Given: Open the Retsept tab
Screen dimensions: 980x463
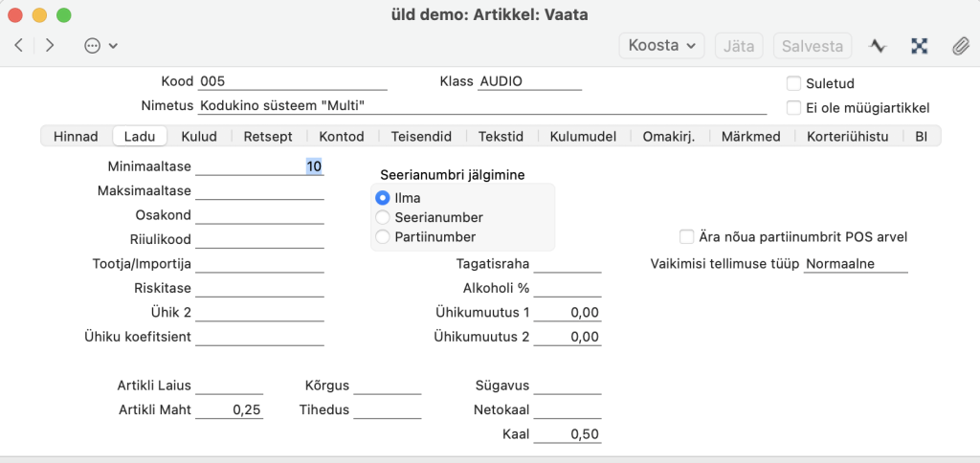Looking at the screenshot, I should (268, 137).
